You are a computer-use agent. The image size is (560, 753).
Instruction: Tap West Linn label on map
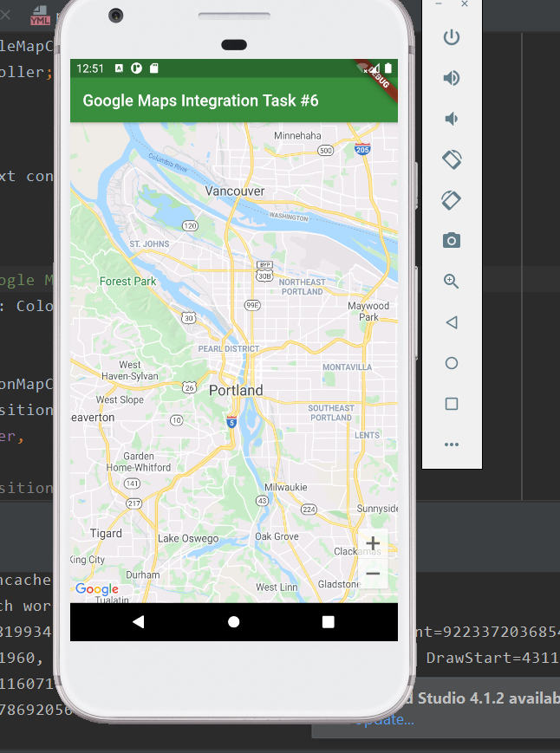tap(277, 587)
